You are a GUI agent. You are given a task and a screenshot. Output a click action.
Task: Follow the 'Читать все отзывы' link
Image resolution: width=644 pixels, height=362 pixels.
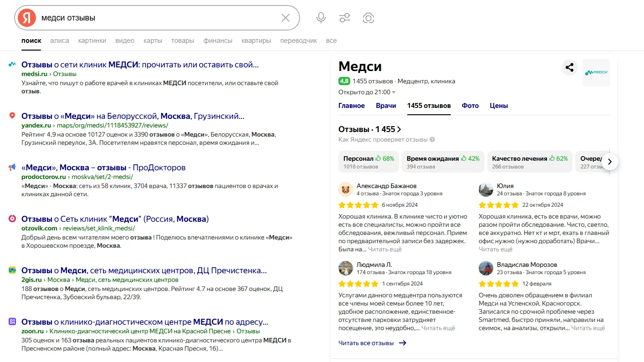point(364,342)
